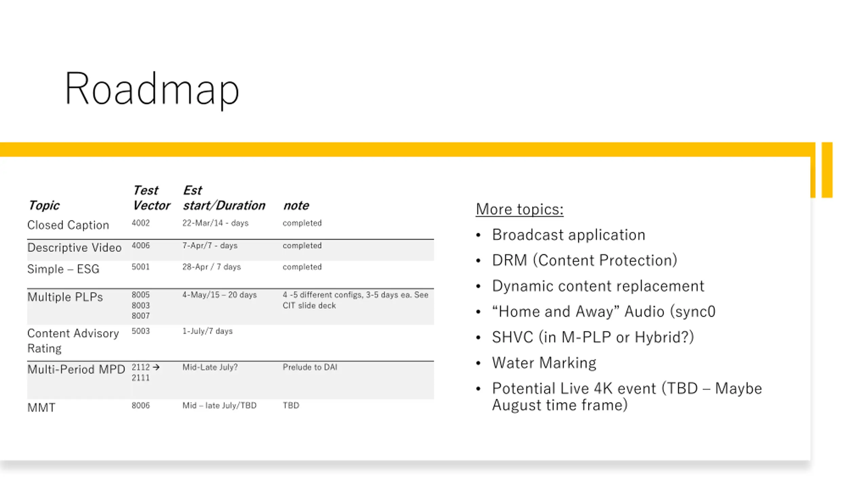Click test vector 4002 cell
Screen dimensions: 868x488
[x=140, y=223]
